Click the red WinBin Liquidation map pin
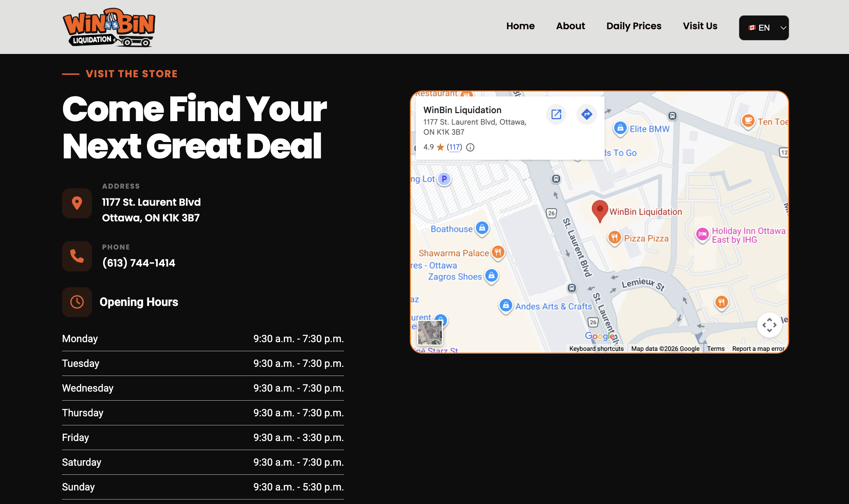Image resolution: width=849 pixels, height=504 pixels. pos(600,211)
